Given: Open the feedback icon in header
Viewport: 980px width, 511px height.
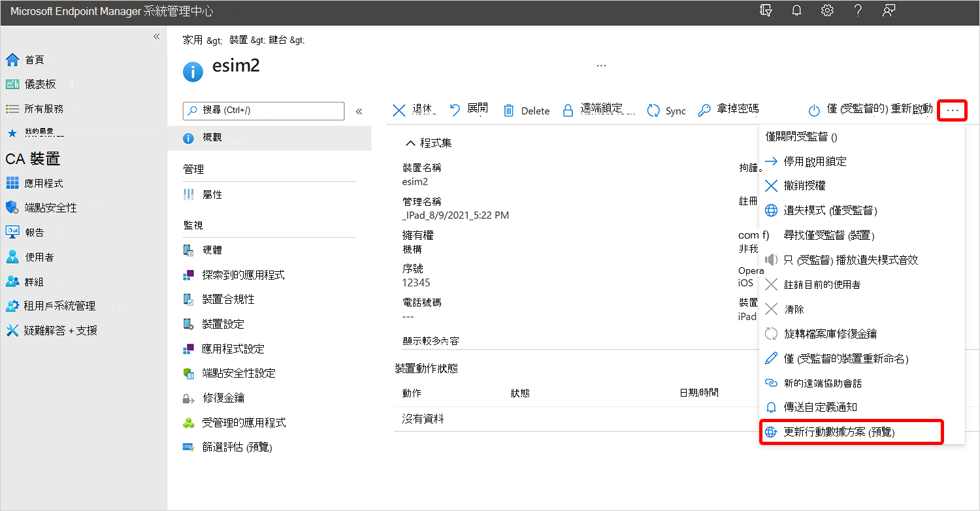Looking at the screenshot, I should coord(888,11).
